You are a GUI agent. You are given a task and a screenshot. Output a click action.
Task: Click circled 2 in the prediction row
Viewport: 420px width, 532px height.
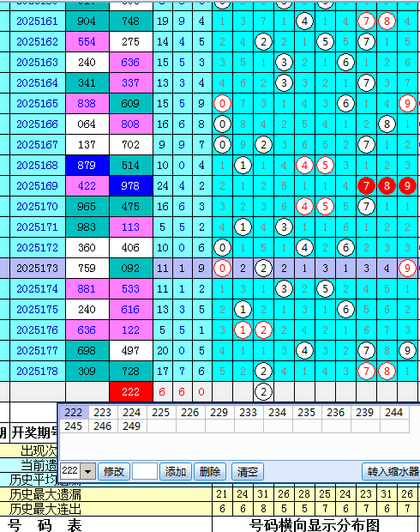263,392
